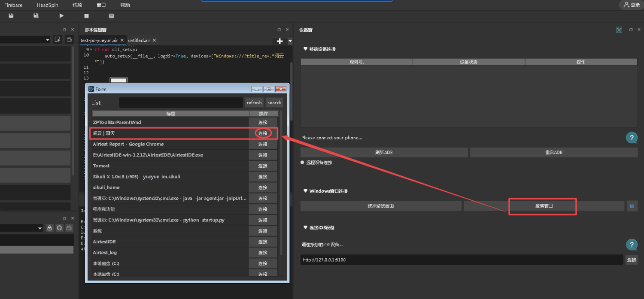This screenshot has height=299, width=644.
Task: Connect to Airtest Report - Google Chrome window
Action: [x=263, y=144]
